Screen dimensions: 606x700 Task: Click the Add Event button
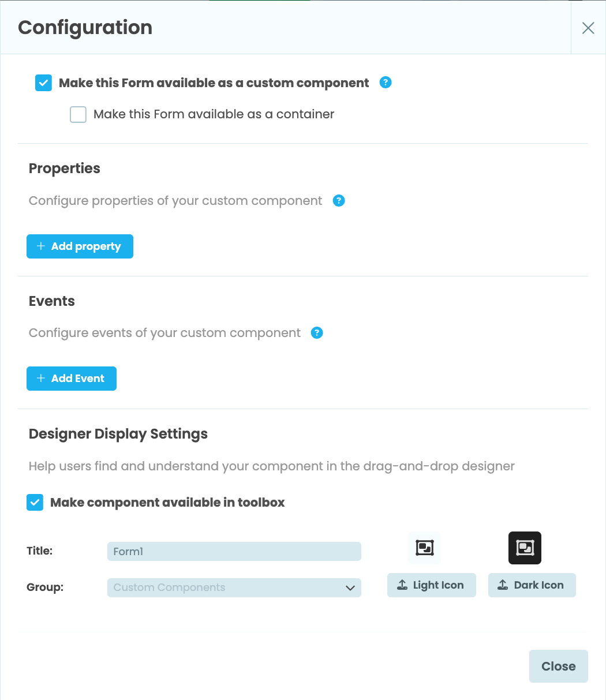coord(71,378)
